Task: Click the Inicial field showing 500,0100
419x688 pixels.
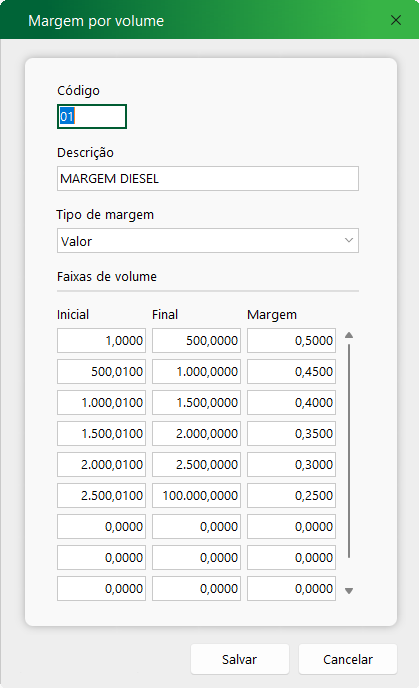Action: point(101,372)
